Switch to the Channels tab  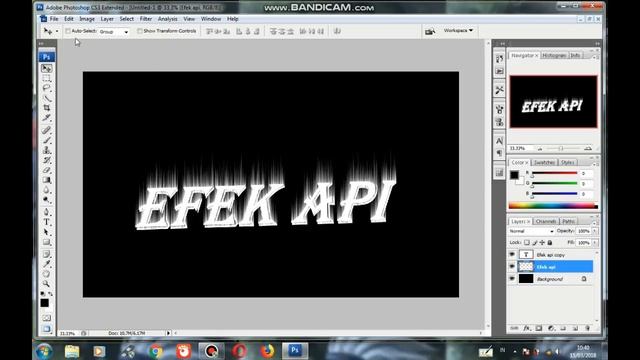point(546,221)
